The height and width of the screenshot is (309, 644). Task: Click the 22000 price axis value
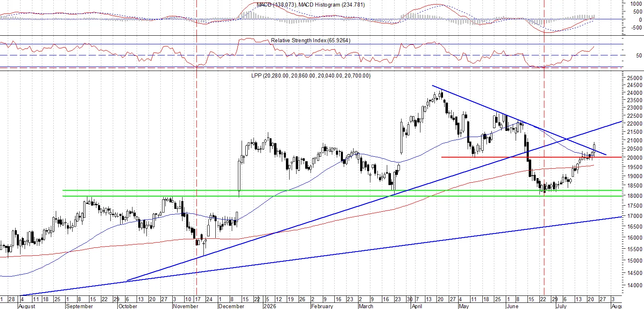tap(635, 124)
